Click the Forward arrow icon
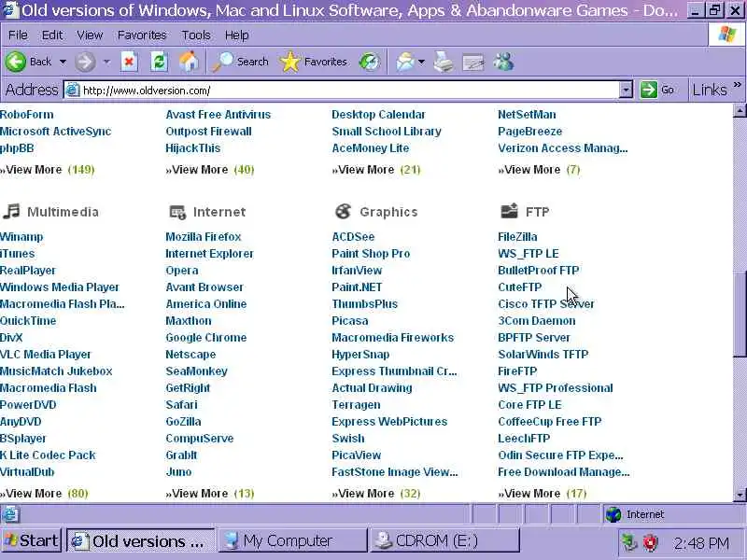The height and width of the screenshot is (560, 747). pyautogui.click(x=85, y=62)
